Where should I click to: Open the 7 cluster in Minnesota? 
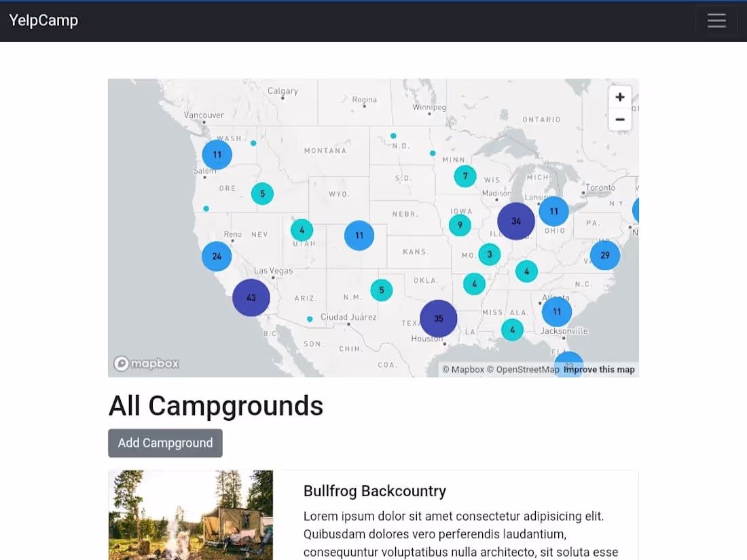(x=464, y=176)
